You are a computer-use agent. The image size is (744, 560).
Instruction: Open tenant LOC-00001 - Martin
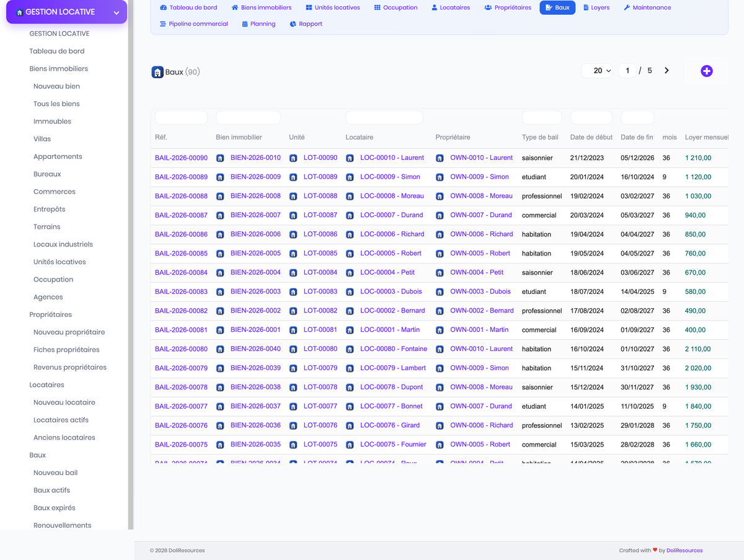click(390, 330)
